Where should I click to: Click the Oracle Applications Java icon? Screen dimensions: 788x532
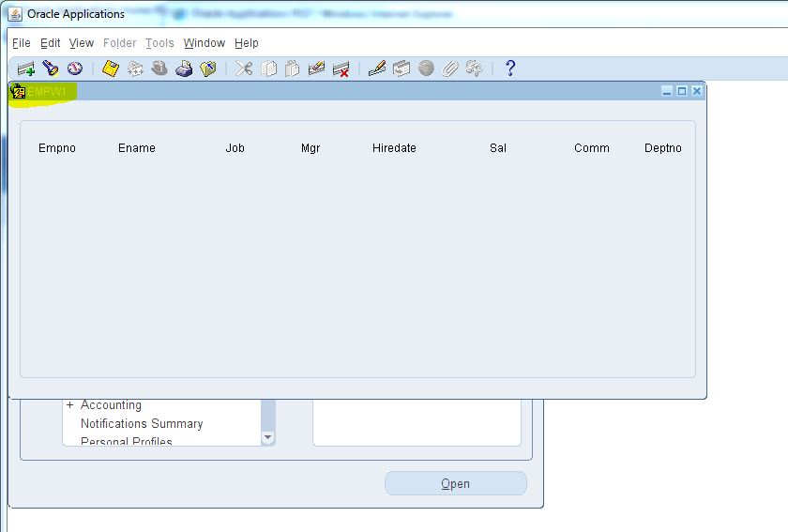(15, 14)
